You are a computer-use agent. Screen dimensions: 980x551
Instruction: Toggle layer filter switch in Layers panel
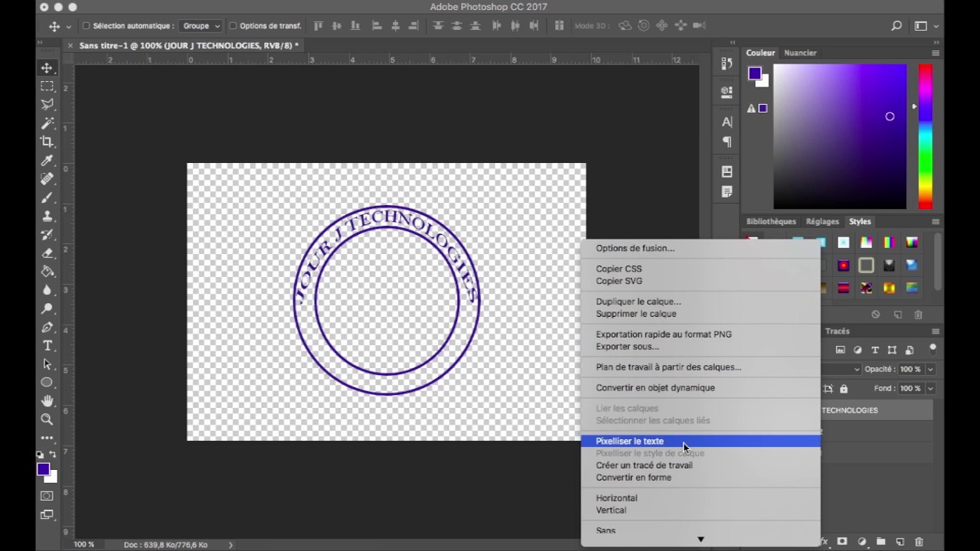[x=933, y=348]
